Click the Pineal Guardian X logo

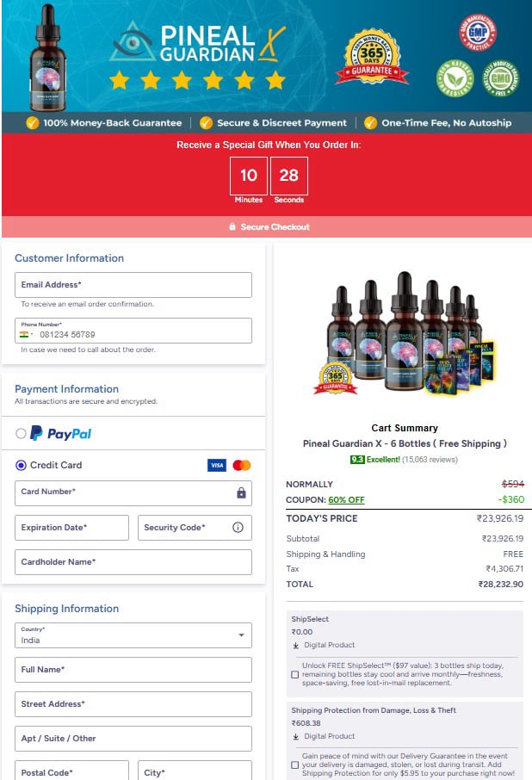pos(198,43)
